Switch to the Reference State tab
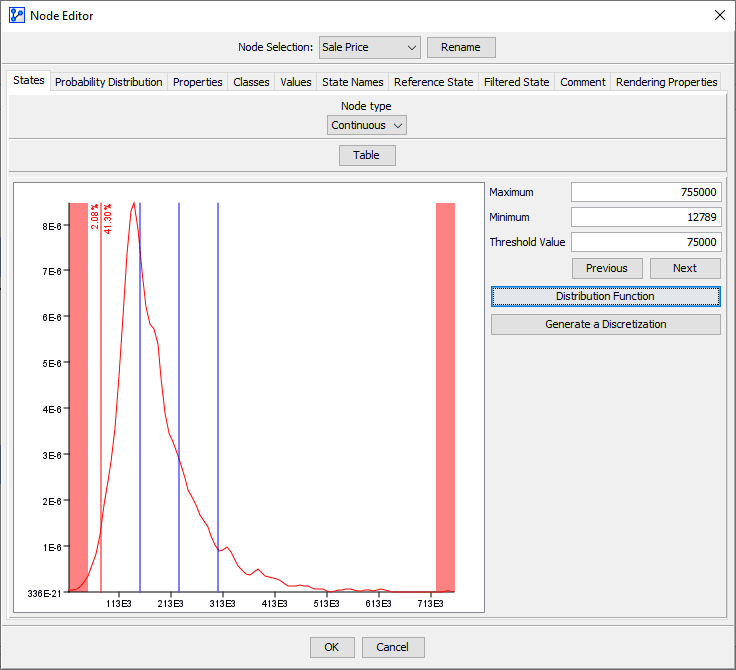 pos(433,82)
